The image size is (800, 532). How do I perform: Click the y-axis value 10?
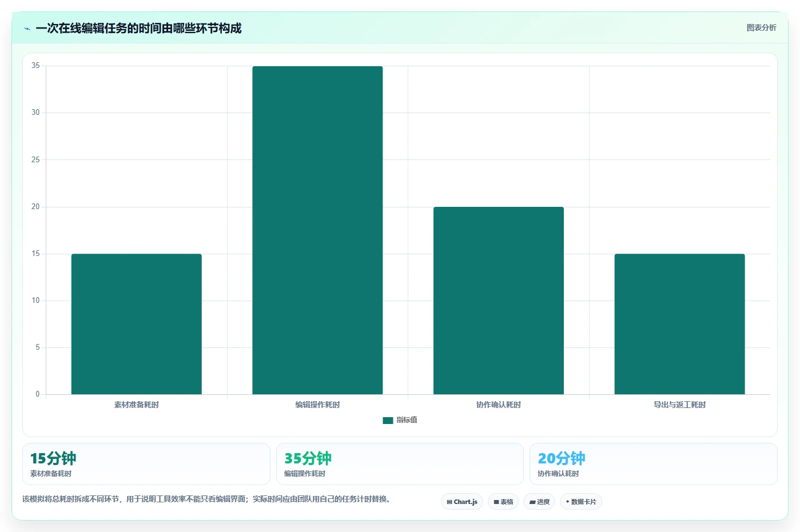click(x=35, y=301)
